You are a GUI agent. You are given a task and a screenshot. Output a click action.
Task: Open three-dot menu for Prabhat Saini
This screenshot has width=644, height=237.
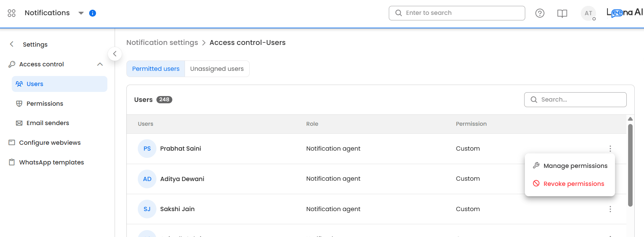coord(610,149)
